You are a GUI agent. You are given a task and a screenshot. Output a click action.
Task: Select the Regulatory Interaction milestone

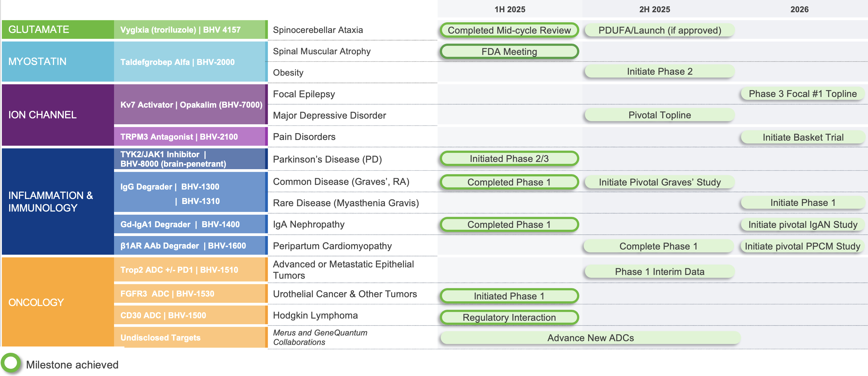tap(509, 317)
